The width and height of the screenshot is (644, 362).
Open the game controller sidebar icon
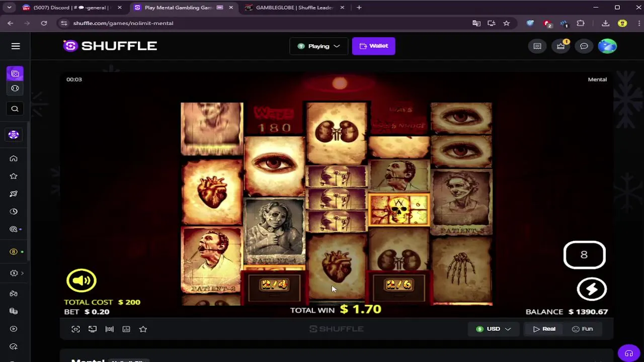point(14,294)
